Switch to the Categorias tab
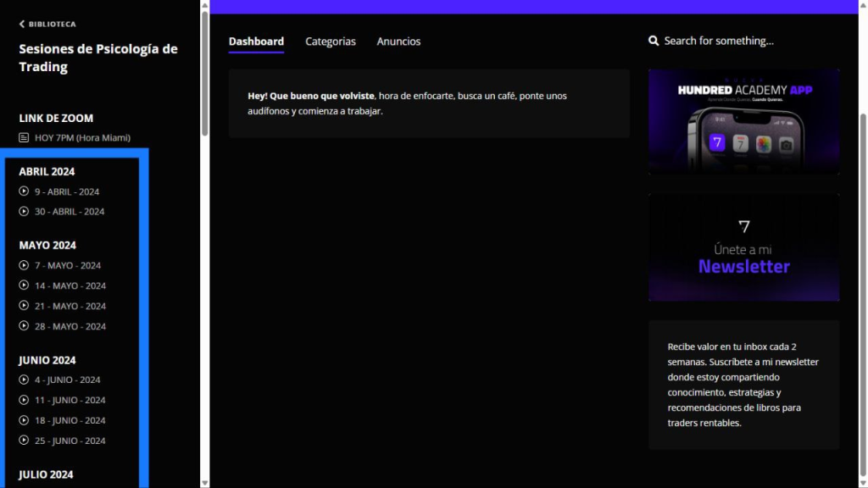 tap(331, 42)
